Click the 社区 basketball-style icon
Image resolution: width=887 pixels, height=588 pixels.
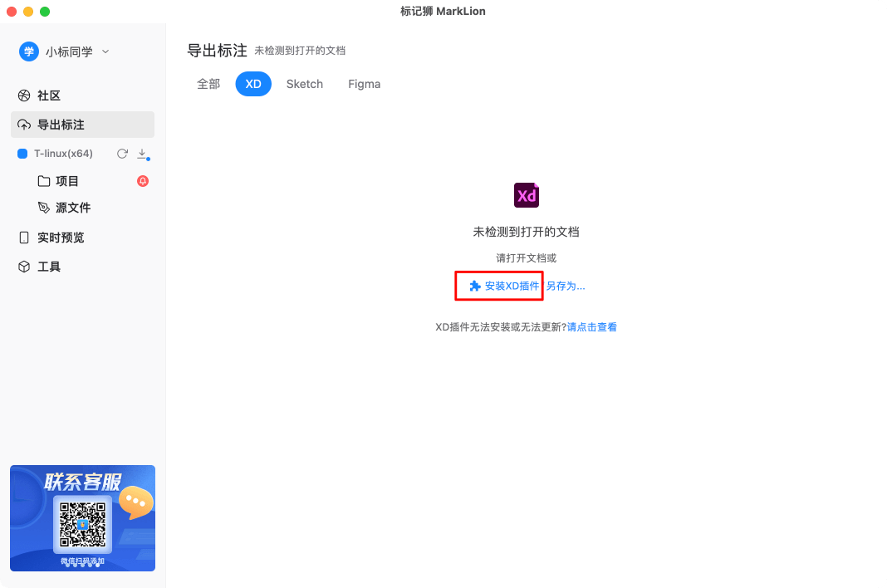pyautogui.click(x=24, y=96)
